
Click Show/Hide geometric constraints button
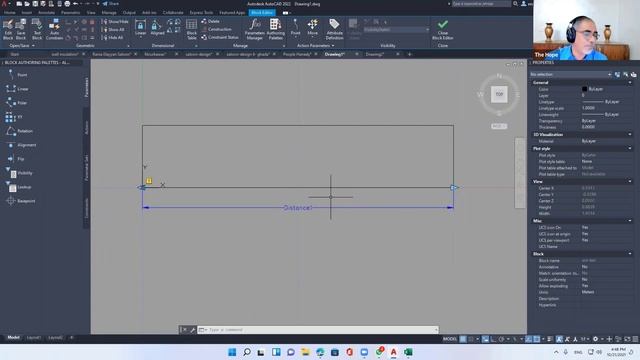coord(115,22)
